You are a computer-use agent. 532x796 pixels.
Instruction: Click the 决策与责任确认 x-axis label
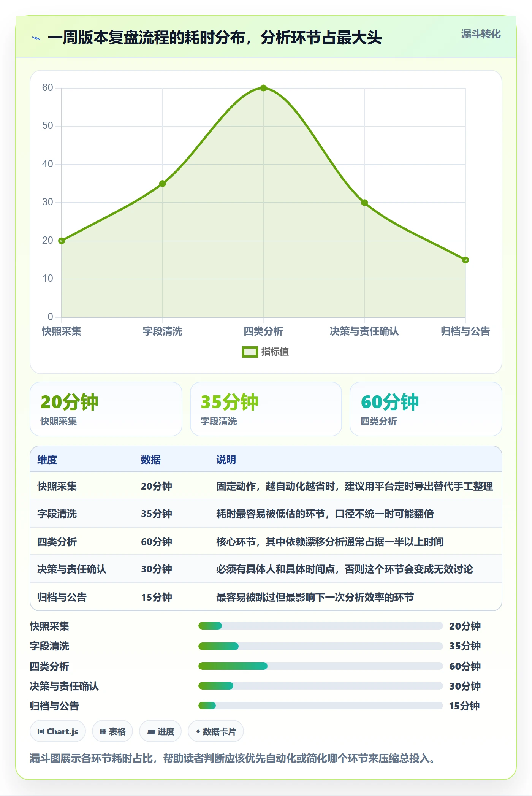pos(364,331)
